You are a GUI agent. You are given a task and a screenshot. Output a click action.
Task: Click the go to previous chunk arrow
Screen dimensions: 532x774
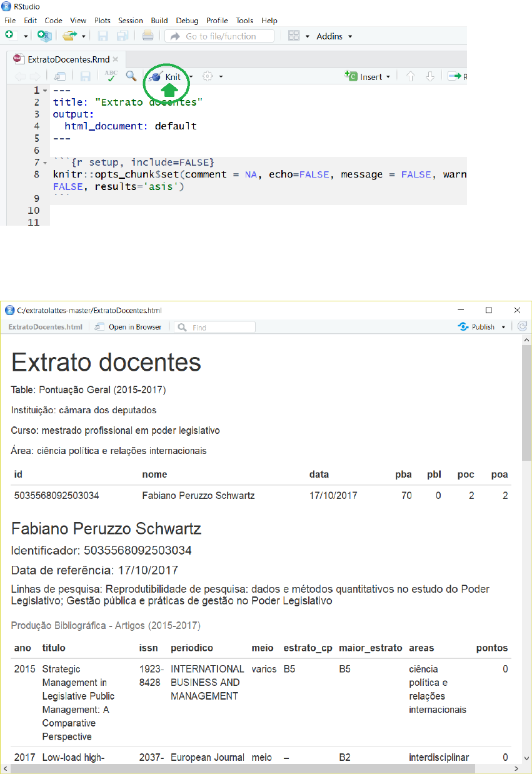411,76
